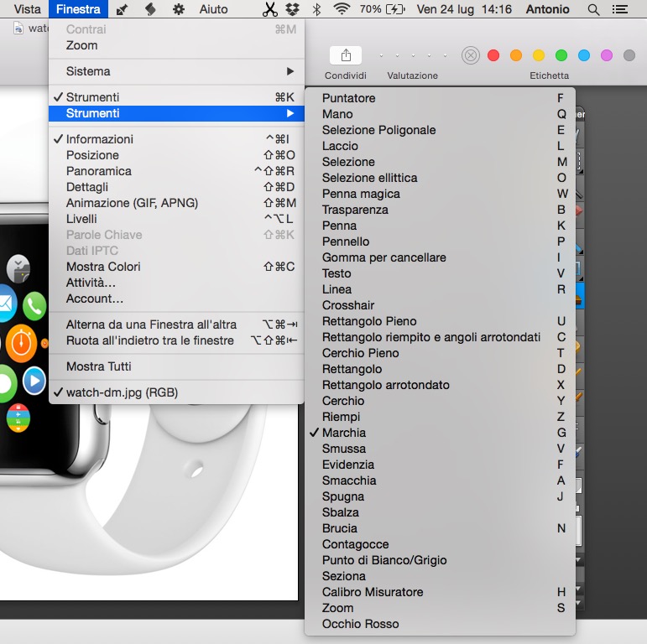
Task: Expand the Sistema submenu
Action: [x=176, y=71]
